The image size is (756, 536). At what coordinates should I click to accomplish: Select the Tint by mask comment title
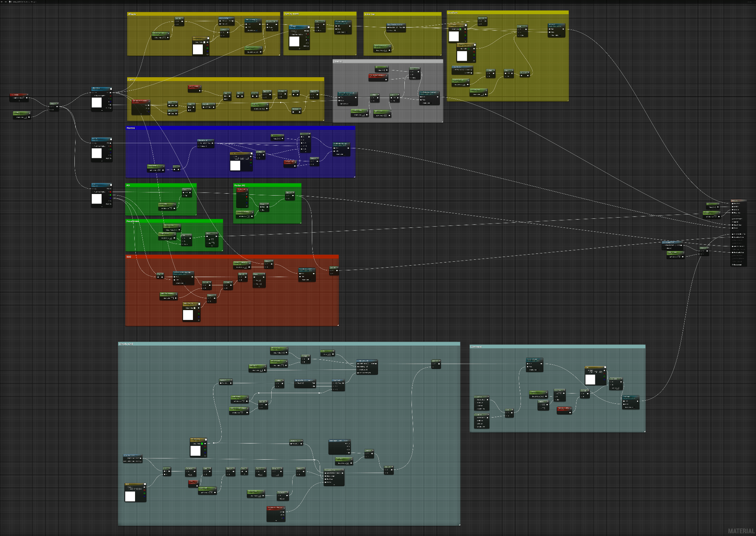pyautogui.click(x=292, y=14)
